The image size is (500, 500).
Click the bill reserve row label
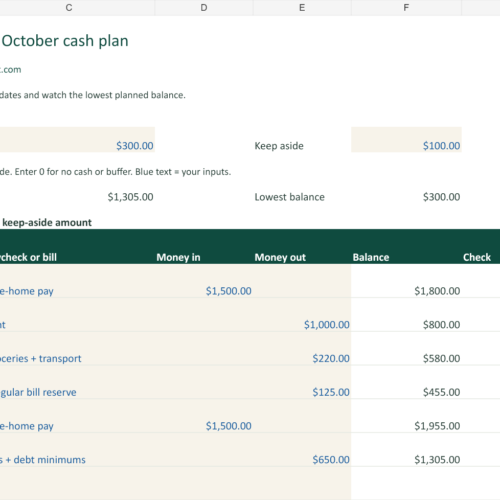click(x=38, y=392)
